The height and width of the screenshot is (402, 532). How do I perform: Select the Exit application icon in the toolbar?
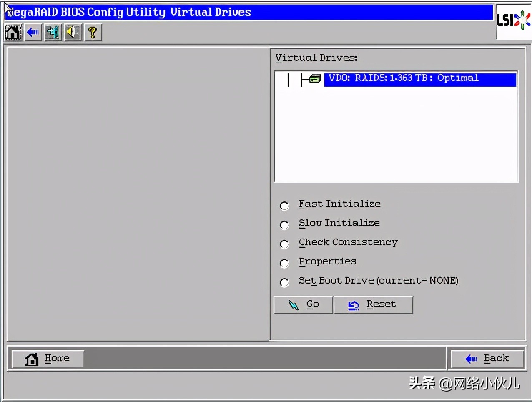pos(53,32)
